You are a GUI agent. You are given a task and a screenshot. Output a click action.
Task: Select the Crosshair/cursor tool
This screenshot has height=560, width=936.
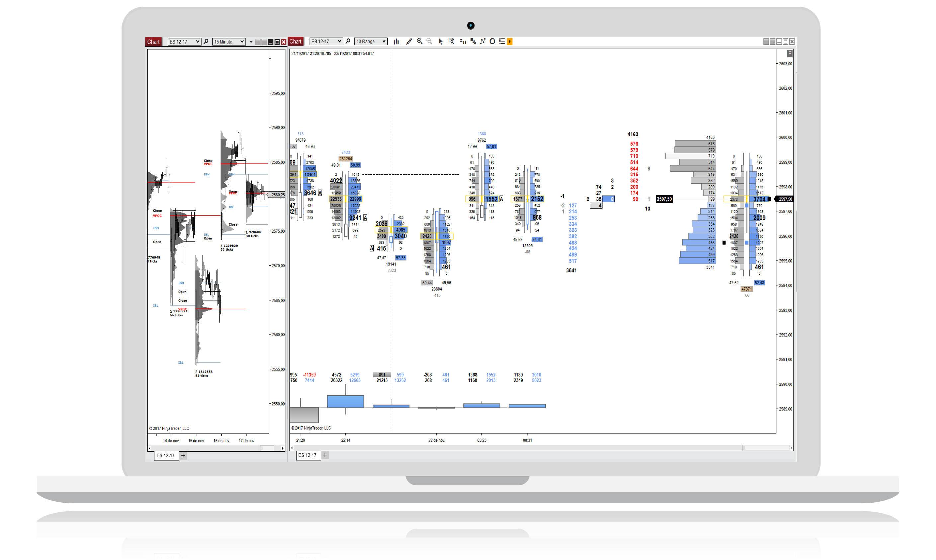point(440,41)
